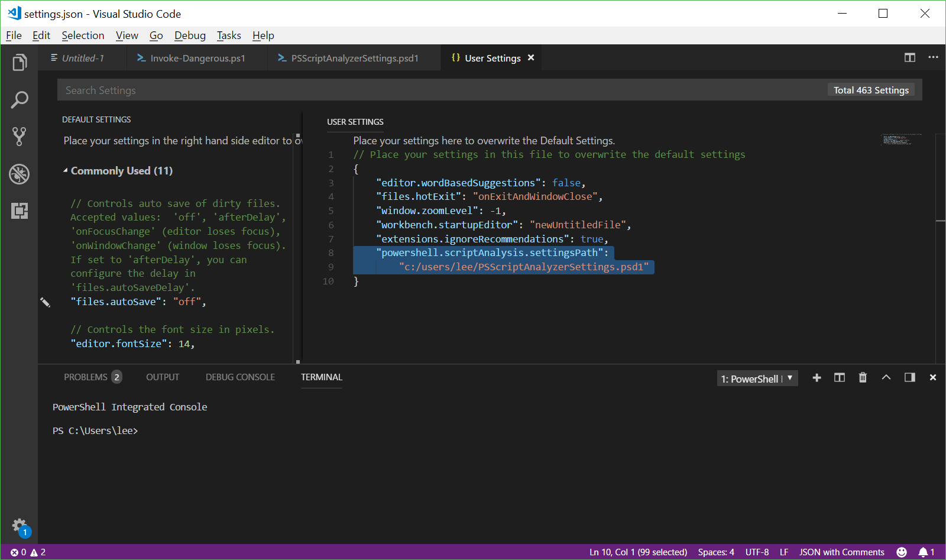Open the Edit menu

pos(41,35)
